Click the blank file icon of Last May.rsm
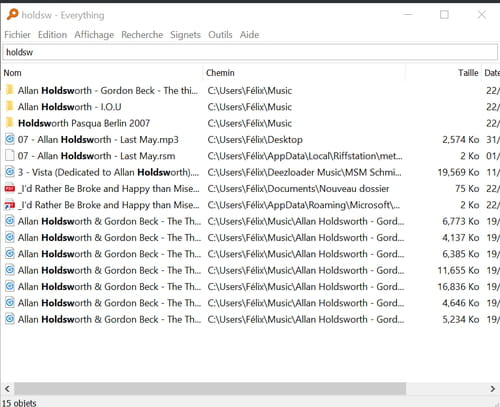The height and width of the screenshot is (407, 500). [10, 155]
